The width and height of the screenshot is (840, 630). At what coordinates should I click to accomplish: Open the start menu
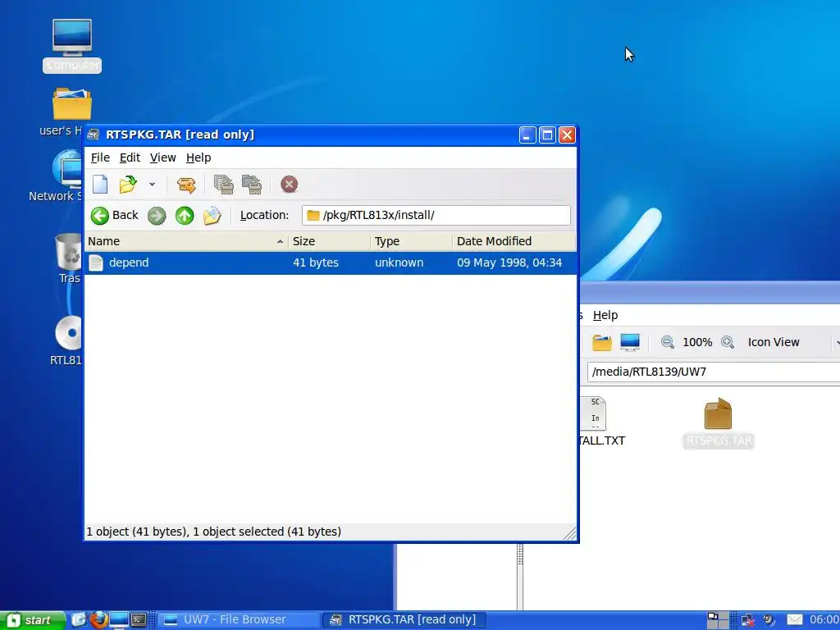33,620
